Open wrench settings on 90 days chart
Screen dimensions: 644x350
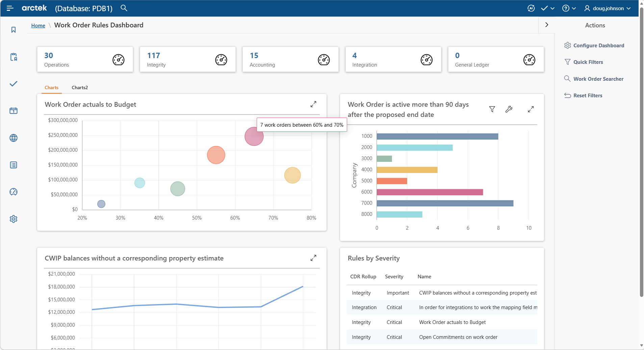coord(509,109)
